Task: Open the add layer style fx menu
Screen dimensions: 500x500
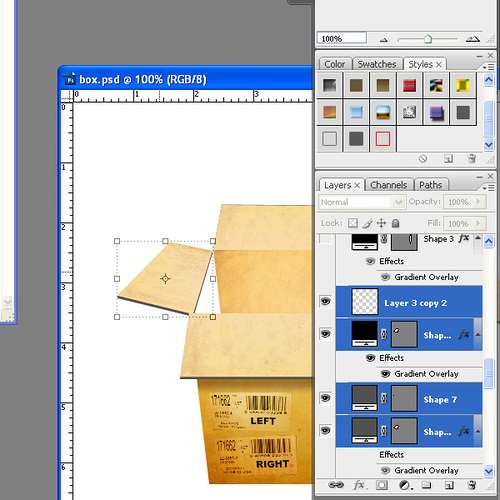Action: click(x=359, y=485)
